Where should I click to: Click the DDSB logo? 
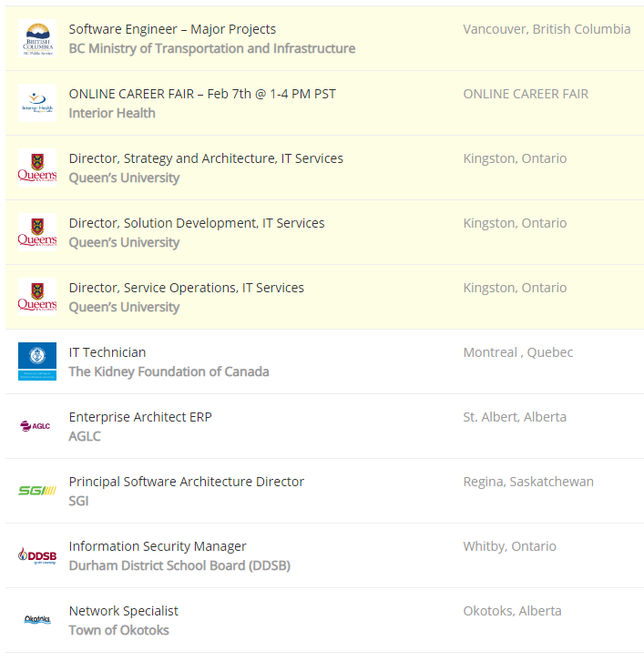37,555
